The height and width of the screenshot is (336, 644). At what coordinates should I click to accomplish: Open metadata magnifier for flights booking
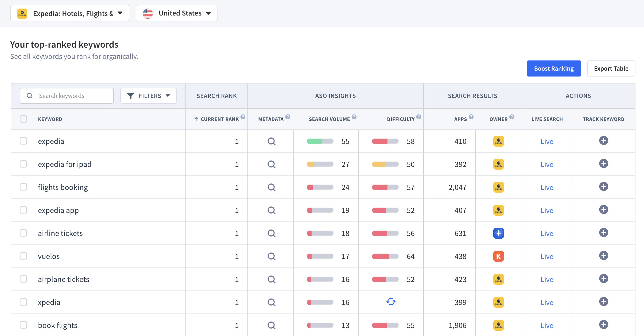click(x=271, y=188)
